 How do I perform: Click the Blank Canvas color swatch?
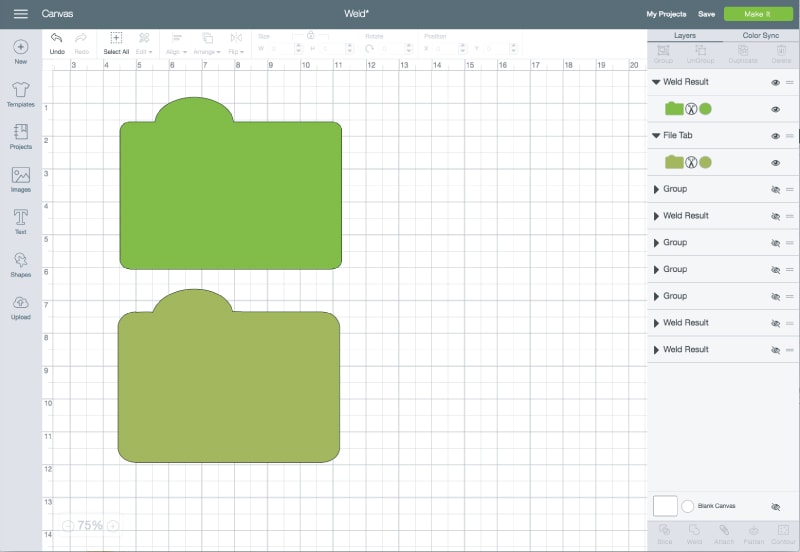click(x=665, y=506)
